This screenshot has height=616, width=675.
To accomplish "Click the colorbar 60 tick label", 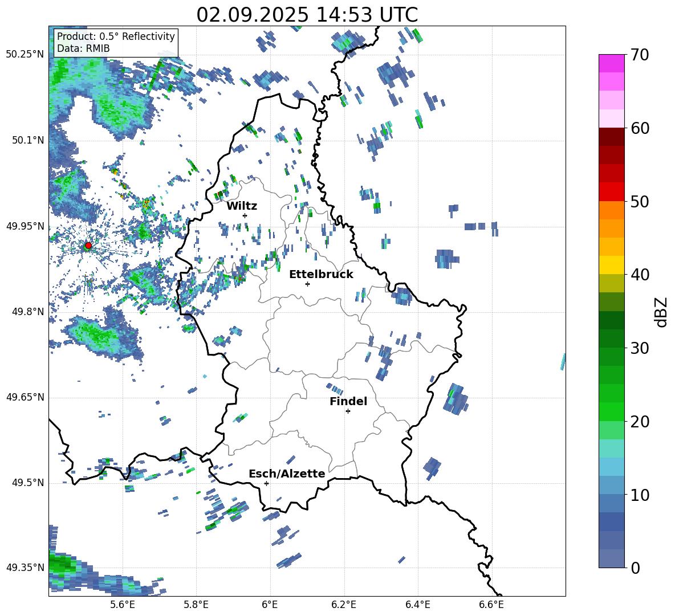I will point(640,128).
